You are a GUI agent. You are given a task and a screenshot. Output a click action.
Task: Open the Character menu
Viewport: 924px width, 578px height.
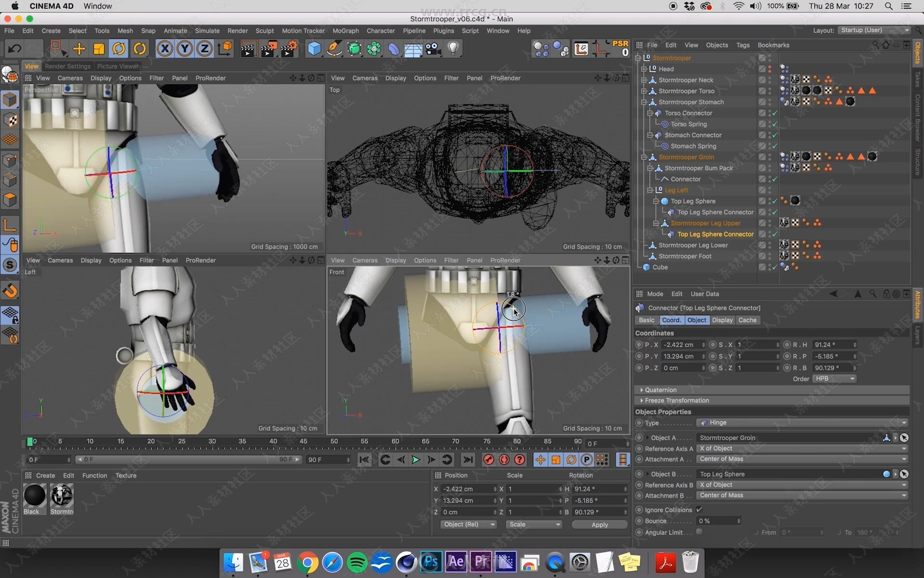[x=381, y=30]
